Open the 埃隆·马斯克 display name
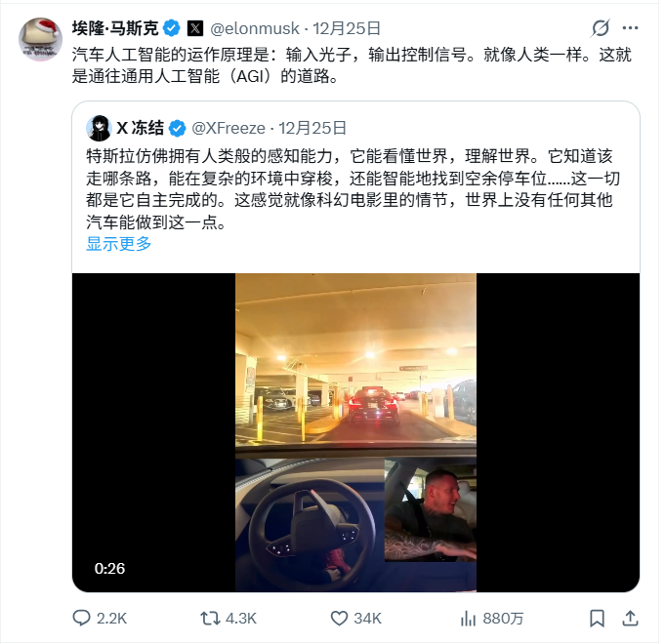The width and height of the screenshot is (665, 644). [x=115, y=28]
